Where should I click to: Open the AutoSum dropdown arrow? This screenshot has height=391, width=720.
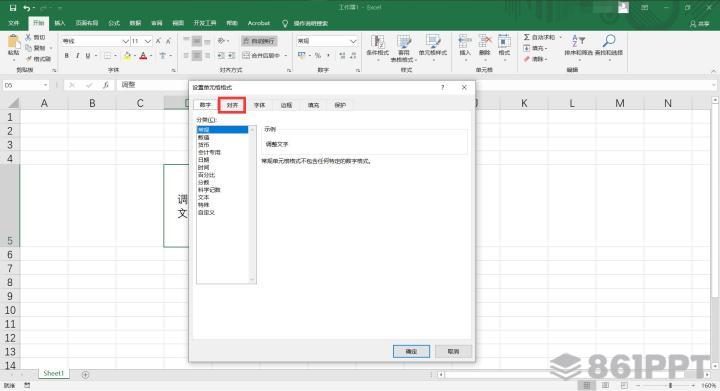(561, 37)
